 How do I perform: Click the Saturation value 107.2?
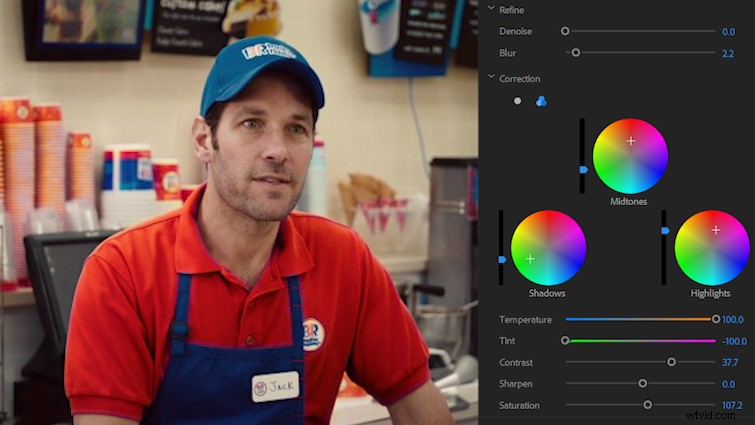point(732,406)
